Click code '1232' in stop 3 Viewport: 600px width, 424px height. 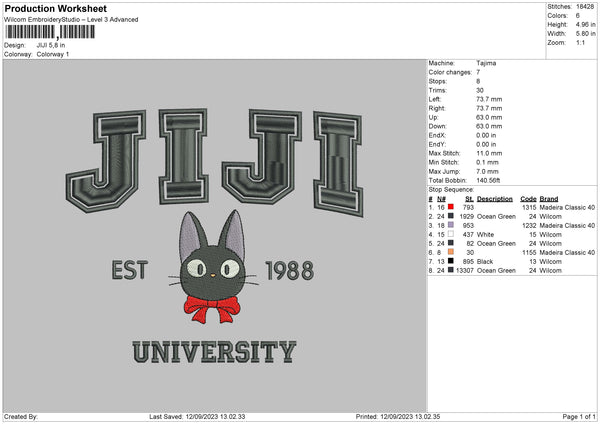[529, 226]
